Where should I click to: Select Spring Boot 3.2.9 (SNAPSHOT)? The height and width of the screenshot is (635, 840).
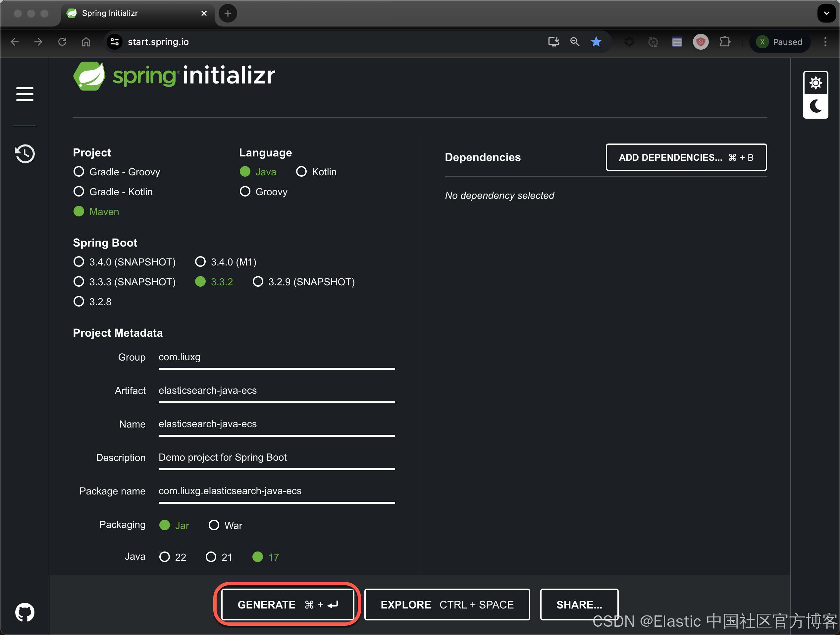tap(304, 282)
